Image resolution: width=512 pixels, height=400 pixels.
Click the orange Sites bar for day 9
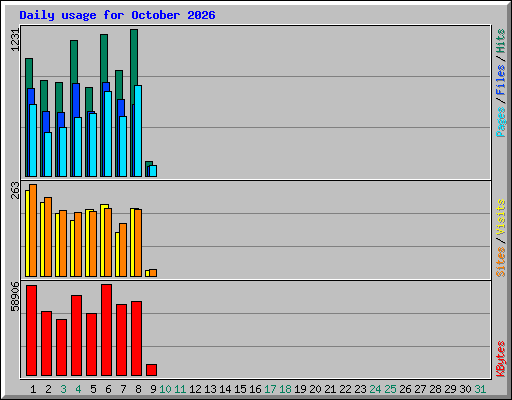[153, 273]
